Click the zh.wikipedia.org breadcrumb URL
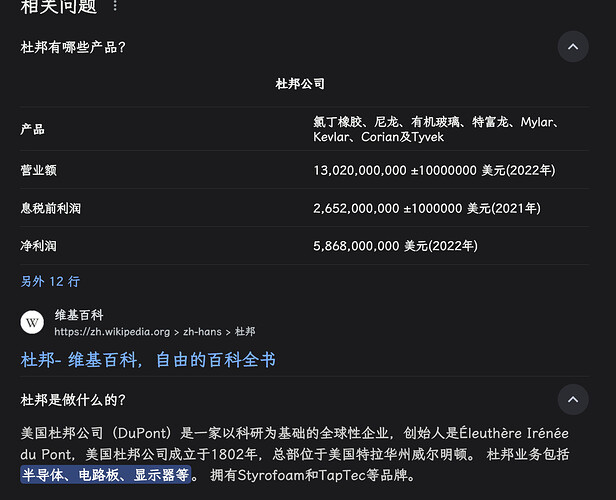The height and width of the screenshot is (500, 616). pyautogui.click(x=154, y=332)
